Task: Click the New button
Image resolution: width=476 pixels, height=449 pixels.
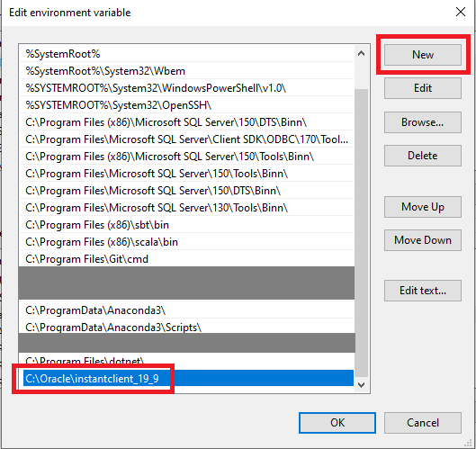Action: click(423, 55)
